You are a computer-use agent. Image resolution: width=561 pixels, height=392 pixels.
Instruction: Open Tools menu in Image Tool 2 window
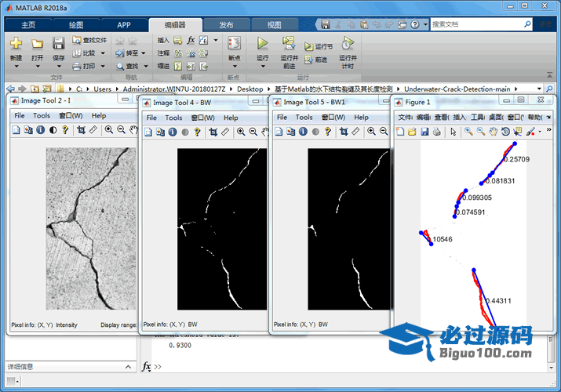point(42,116)
